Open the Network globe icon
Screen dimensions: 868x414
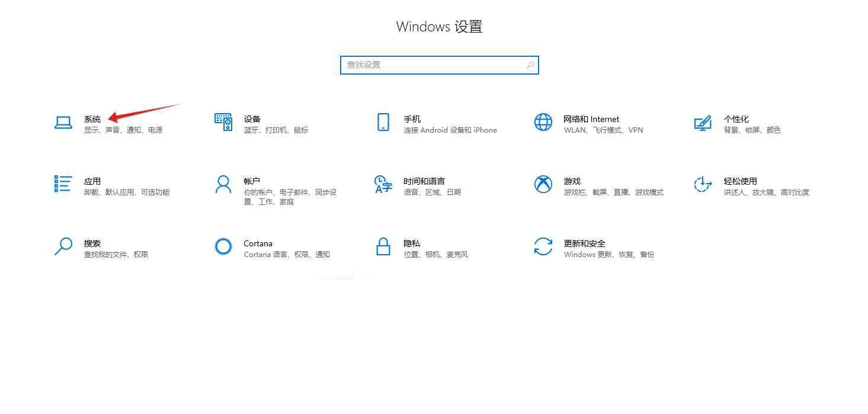click(543, 122)
